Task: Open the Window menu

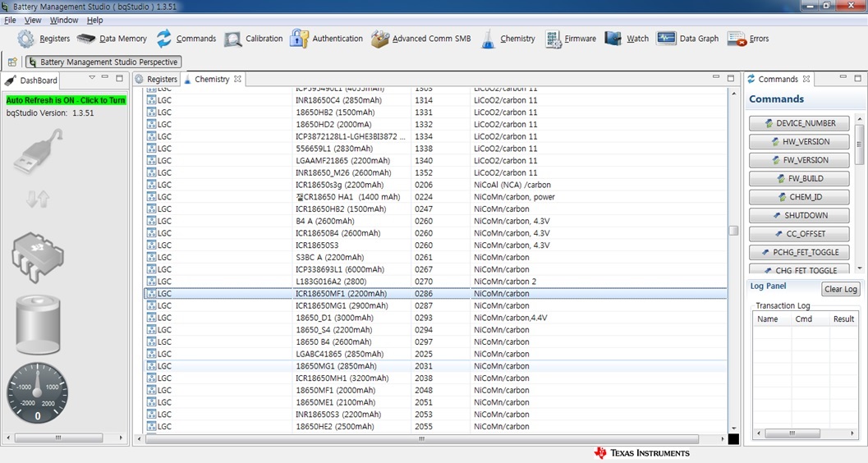Action: (x=64, y=21)
